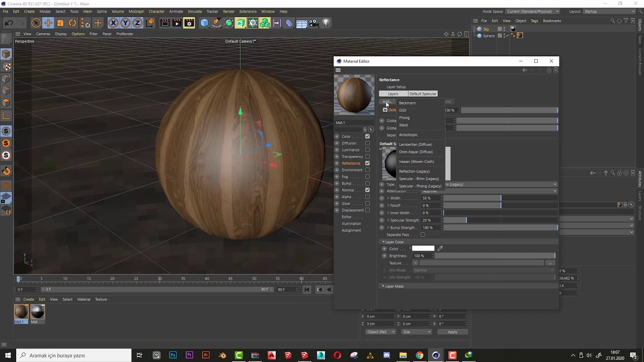The image size is (644, 362).
Task: Add a Floor environment object
Action: [x=301, y=23]
